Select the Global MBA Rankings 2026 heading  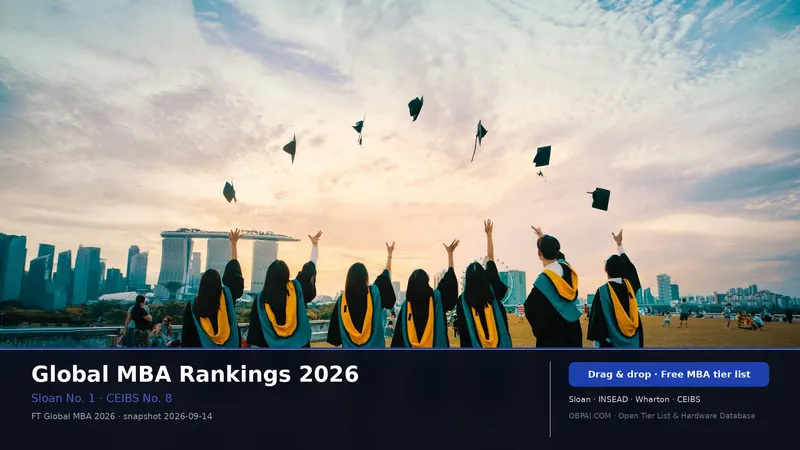click(195, 374)
